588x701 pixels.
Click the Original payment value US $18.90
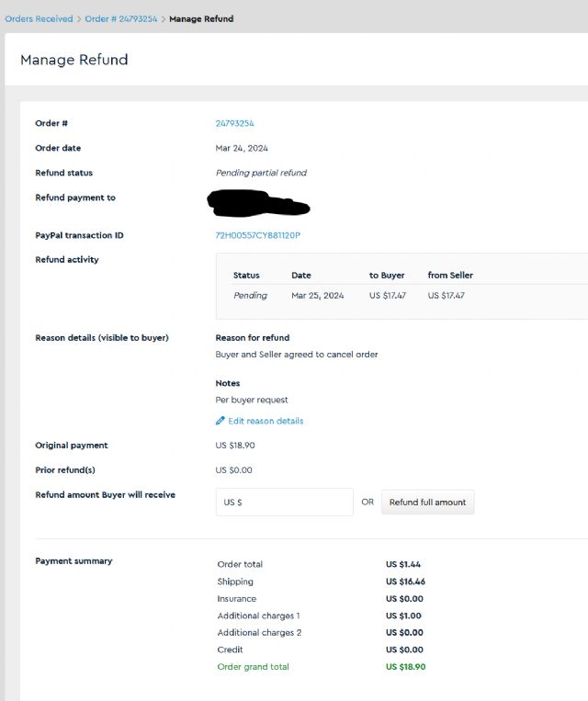point(234,446)
